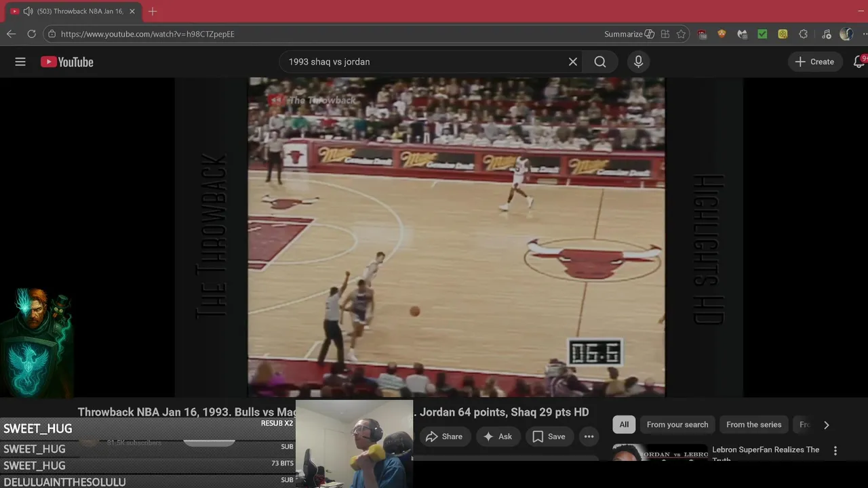Open Lebron SuperFan Realizes The Truth title
Screen dimensions: 868x488
[766, 453]
